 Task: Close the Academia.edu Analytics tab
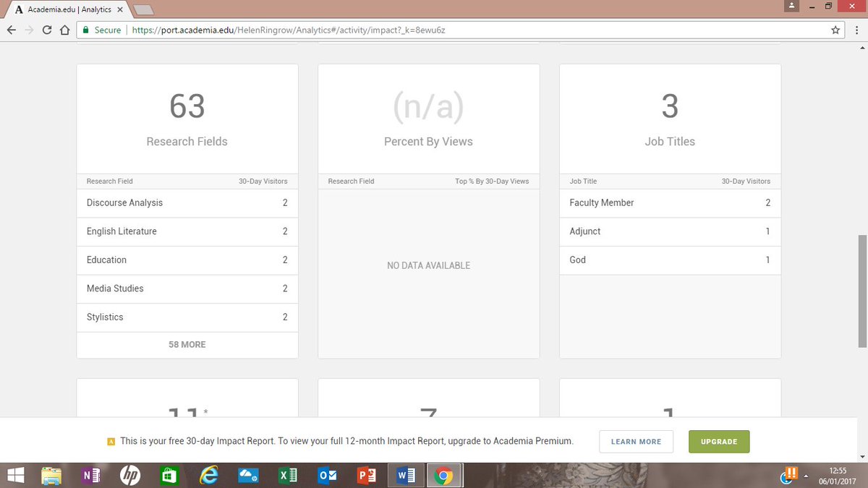pos(120,9)
